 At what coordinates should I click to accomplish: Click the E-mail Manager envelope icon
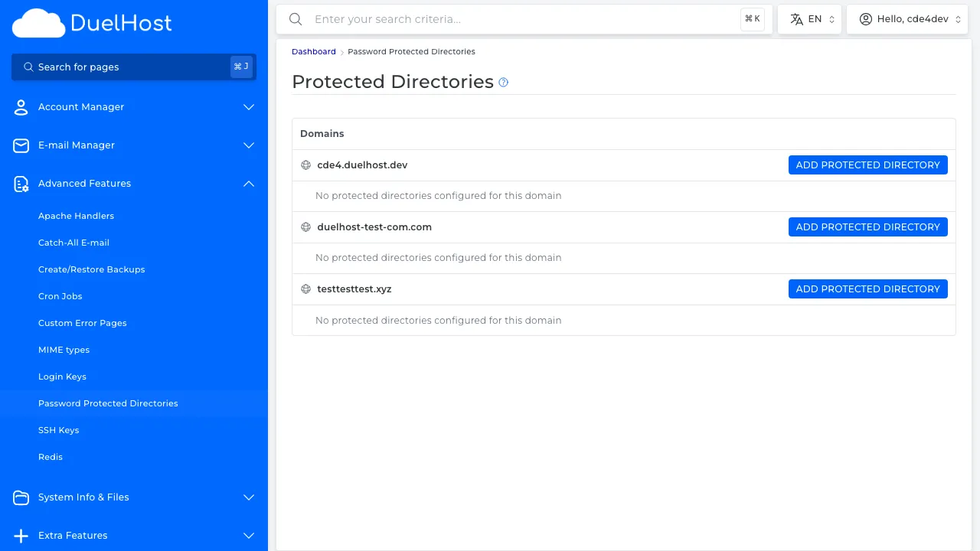[21, 145]
